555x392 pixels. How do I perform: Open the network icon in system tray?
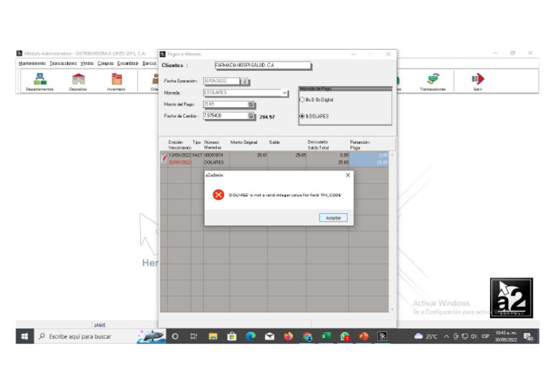pyautogui.click(x=465, y=336)
